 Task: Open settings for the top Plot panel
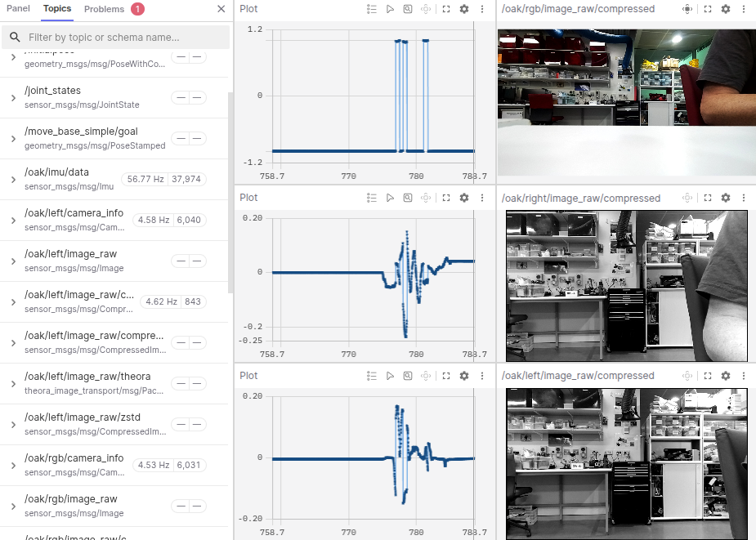[x=464, y=9]
